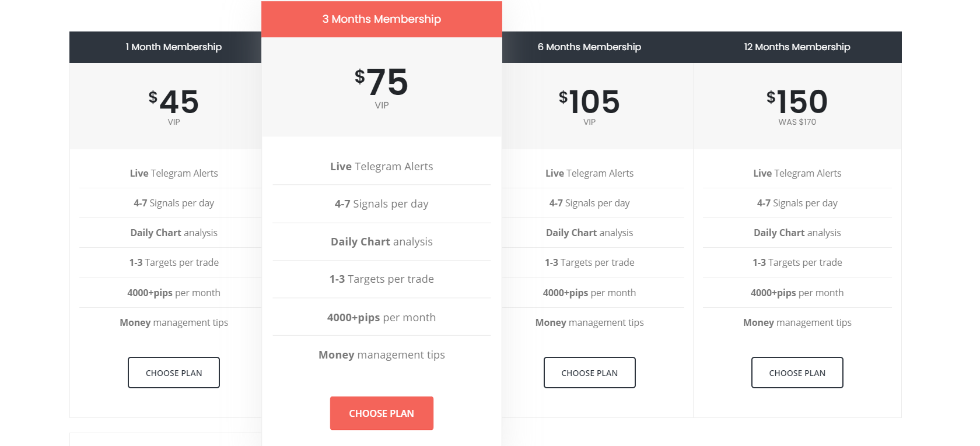
Task: Click Money management tips in 12 Months plan
Action: click(x=797, y=322)
